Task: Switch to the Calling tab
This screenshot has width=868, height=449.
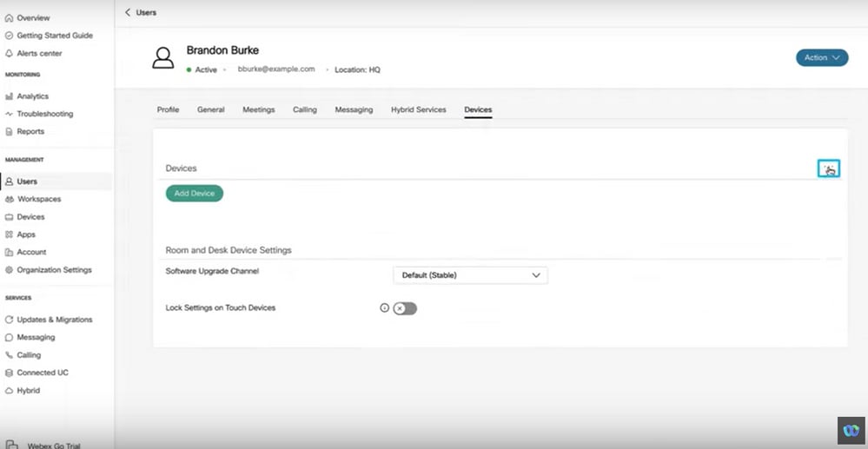Action: tap(305, 109)
